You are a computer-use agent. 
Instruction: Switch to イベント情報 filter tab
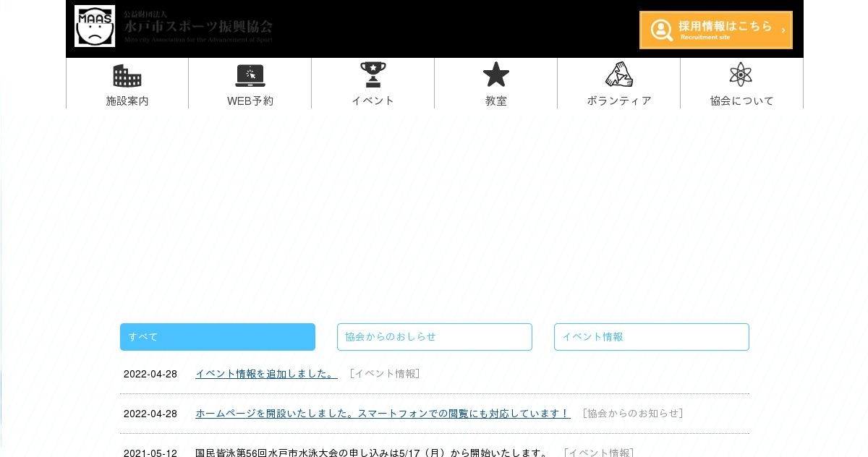652,337
